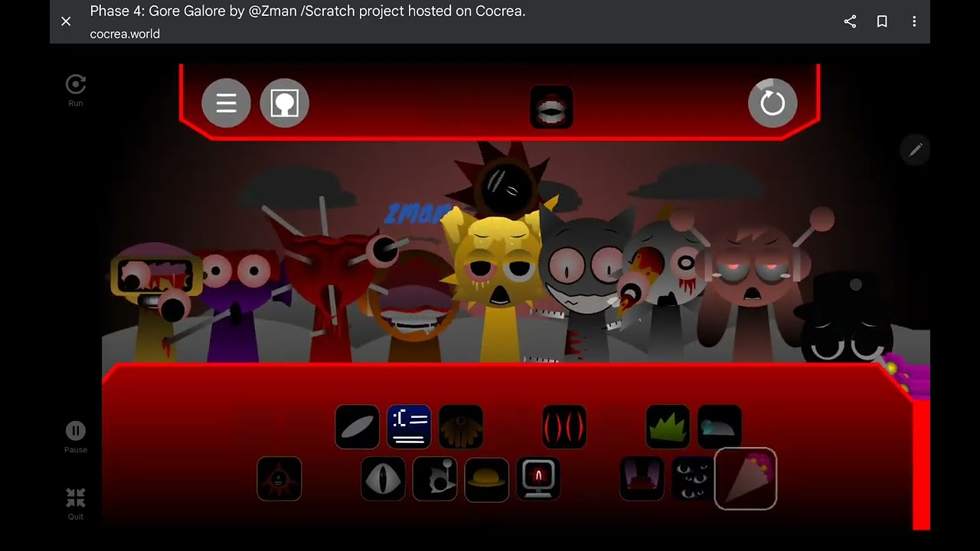Select the dark red spiky sun icon
This screenshot has height=551, width=980.
[279, 479]
